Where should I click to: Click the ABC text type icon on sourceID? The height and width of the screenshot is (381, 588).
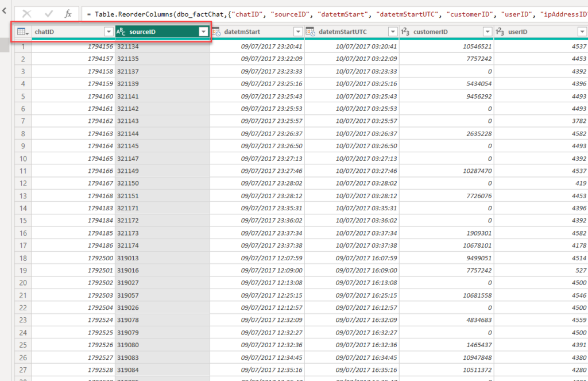(x=121, y=32)
